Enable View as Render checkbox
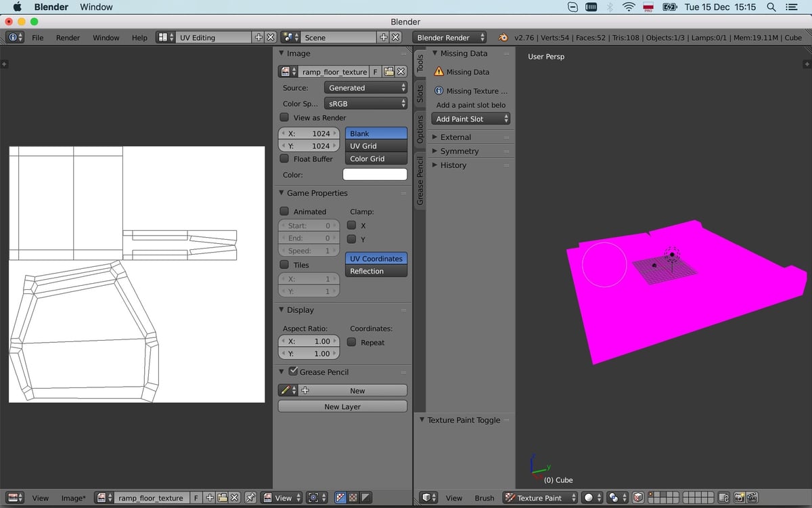Screen dimensions: 812x508 (x=284, y=117)
